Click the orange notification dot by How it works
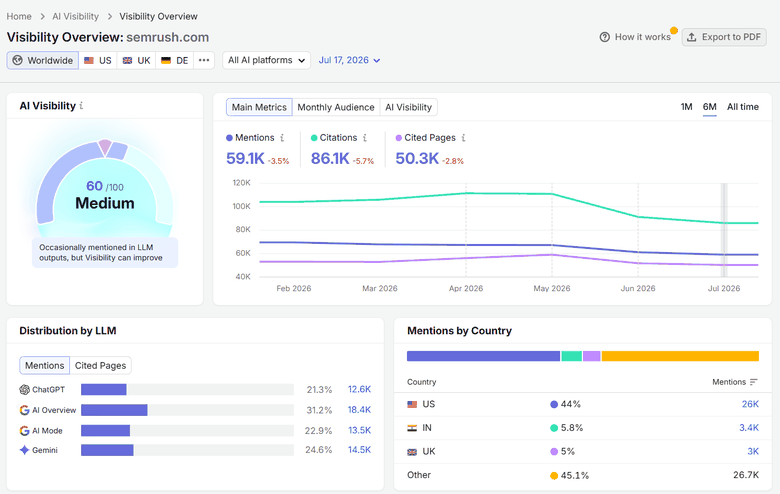 674,30
